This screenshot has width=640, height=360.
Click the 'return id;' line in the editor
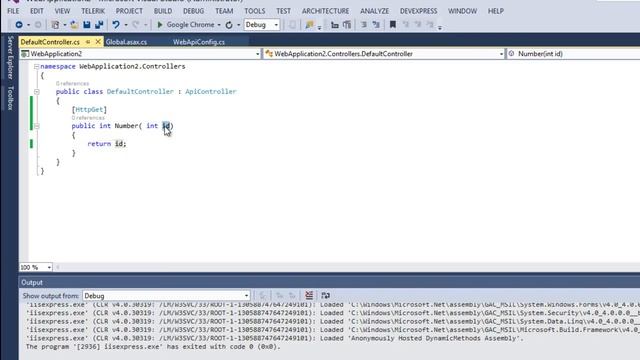[107, 144]
